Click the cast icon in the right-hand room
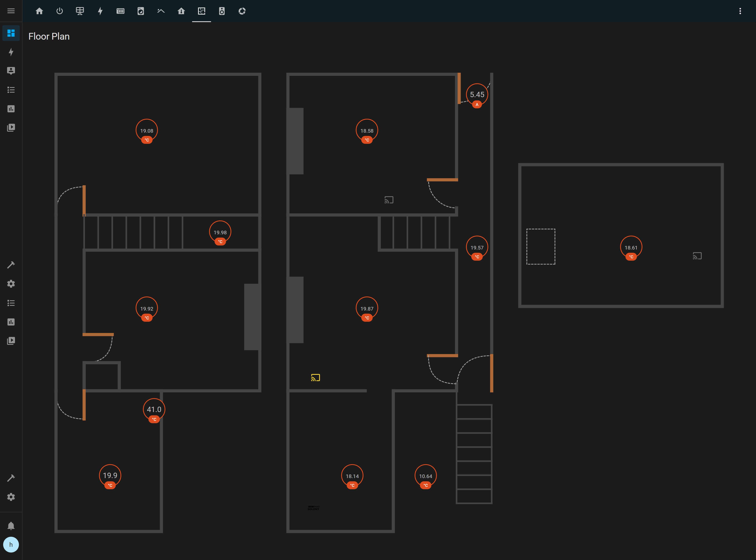The height and width of the screenshot is (560, 756). pos(697,256)
